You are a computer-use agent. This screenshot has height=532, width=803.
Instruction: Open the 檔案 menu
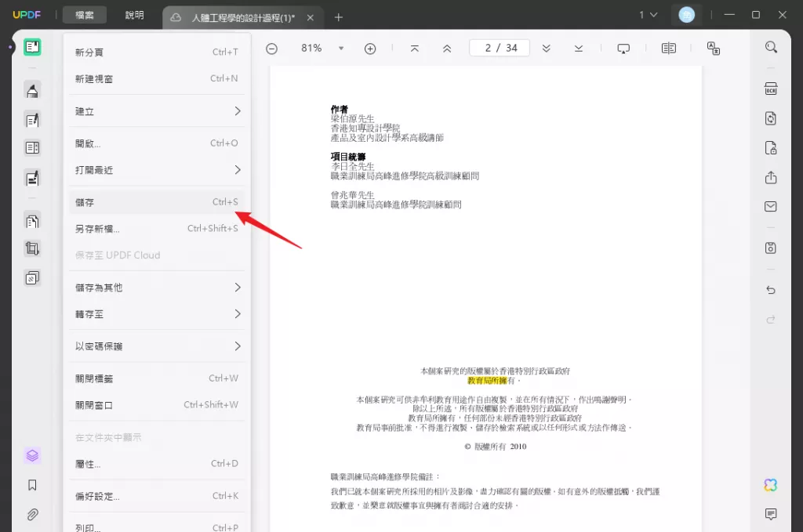click(85, 15)
